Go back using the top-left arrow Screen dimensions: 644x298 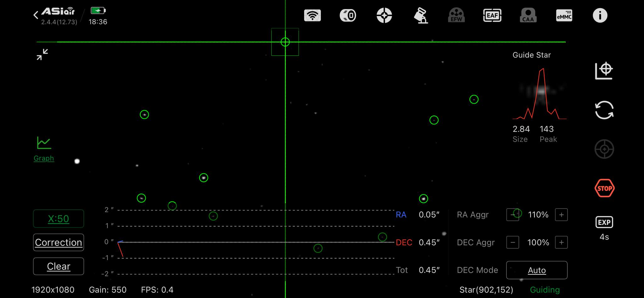pos(36,15)
